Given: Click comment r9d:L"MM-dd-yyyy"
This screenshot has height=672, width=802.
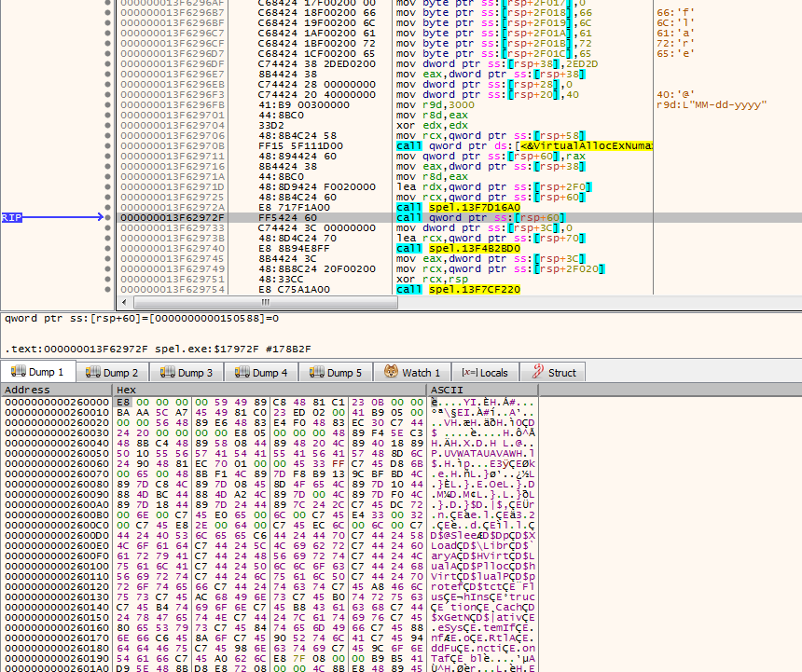Looking at the screenshot, I should coord(712,104).
